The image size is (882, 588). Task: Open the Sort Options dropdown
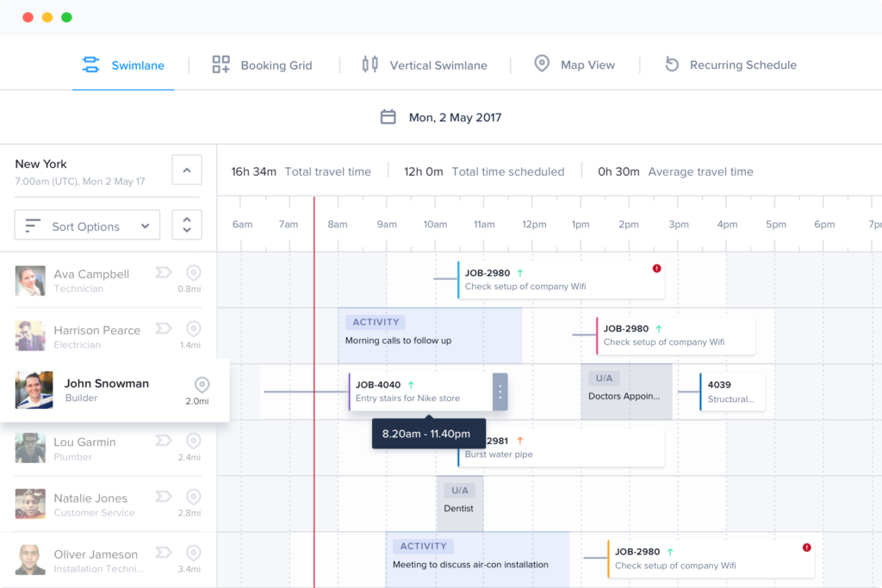87,226
